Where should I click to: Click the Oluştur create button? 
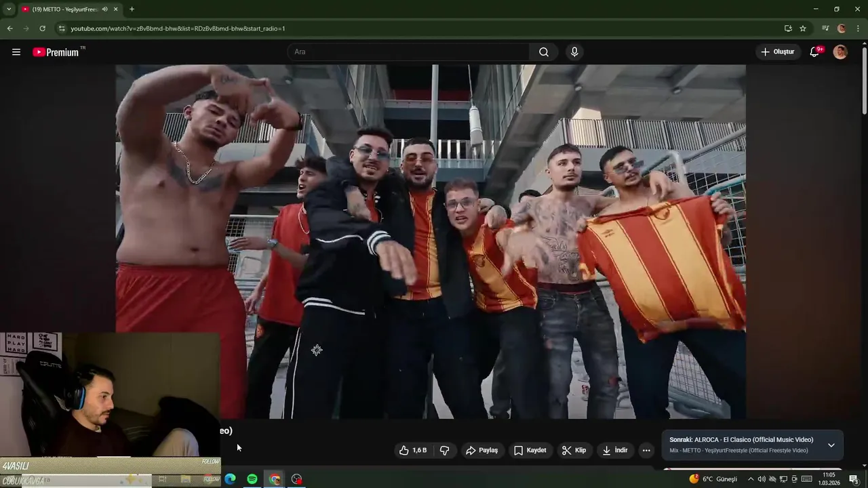(x=777, y=52)
